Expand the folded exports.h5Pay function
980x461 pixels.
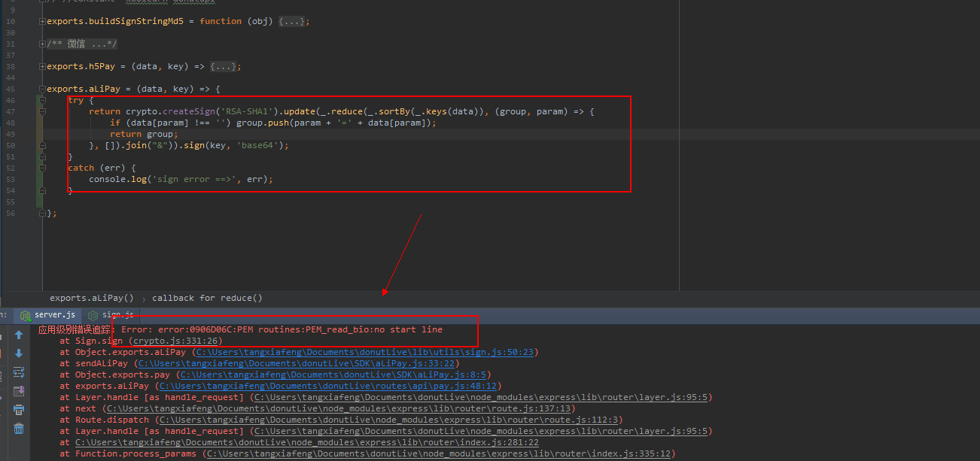42,66
